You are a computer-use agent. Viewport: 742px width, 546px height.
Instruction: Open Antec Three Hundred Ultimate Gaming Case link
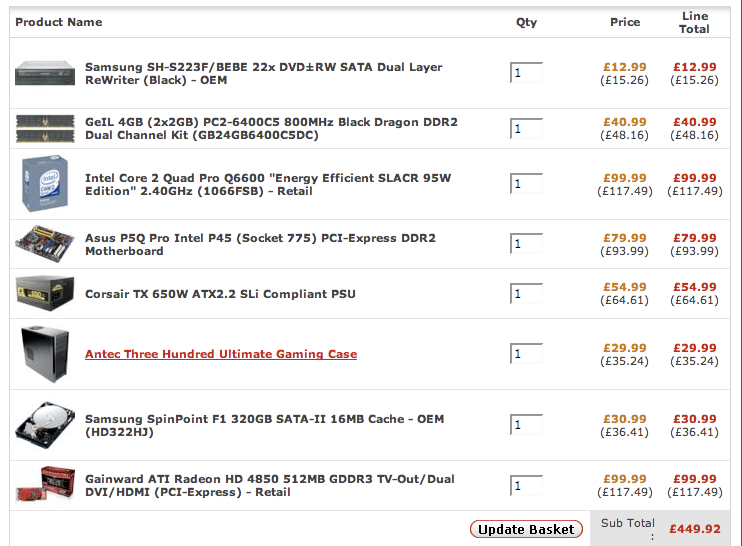pyautogui.click(x=220, y=354)
